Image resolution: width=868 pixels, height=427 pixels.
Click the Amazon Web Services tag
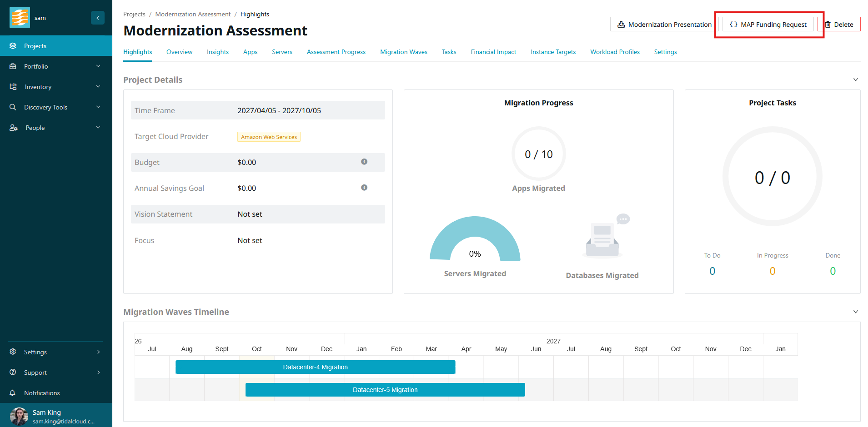tap(269, 137)
